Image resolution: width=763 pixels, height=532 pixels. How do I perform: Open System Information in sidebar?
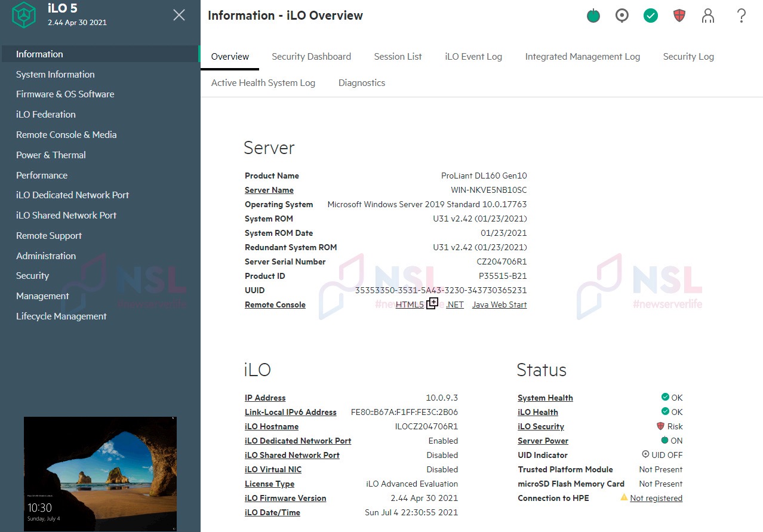coord(55,74)
